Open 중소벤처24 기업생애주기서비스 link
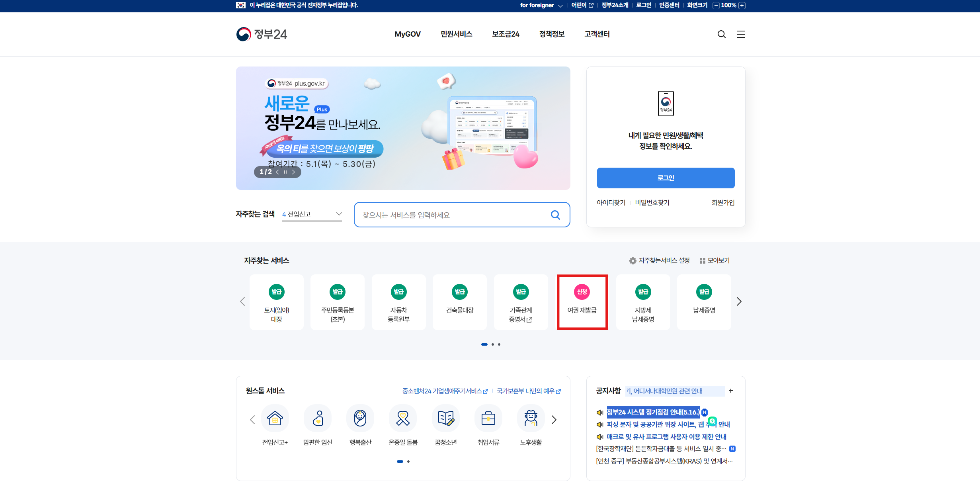 point(445,391)
